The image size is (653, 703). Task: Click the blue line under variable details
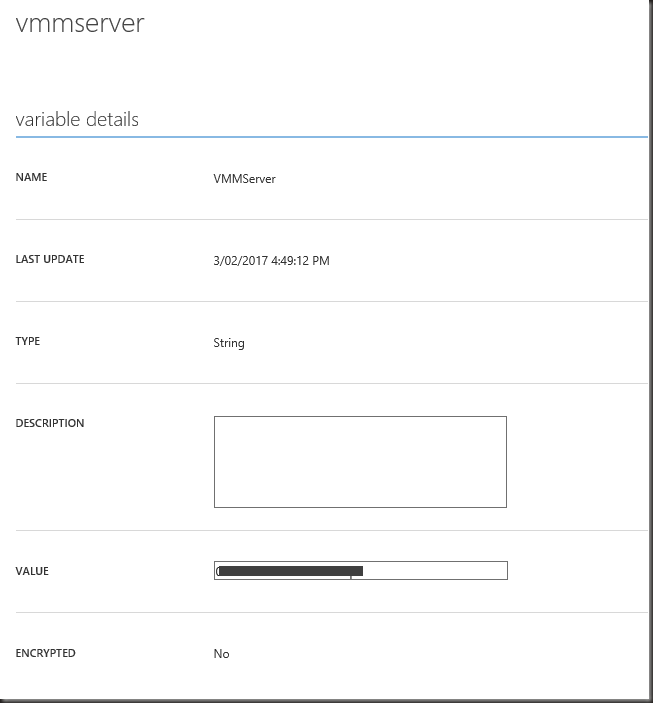pyautogui.click(x=331, y=136)
